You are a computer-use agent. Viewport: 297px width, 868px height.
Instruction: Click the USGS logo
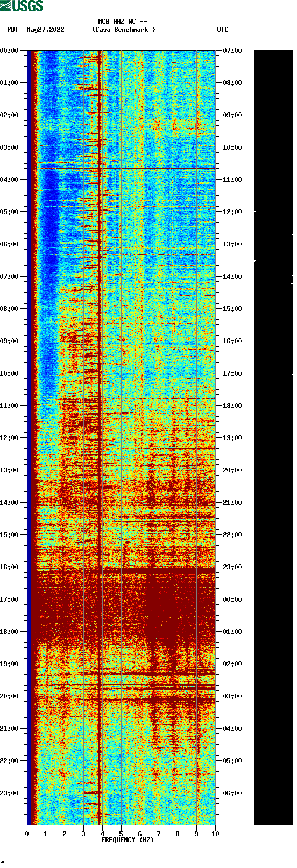pyautogui.click(x=22, y=6)
